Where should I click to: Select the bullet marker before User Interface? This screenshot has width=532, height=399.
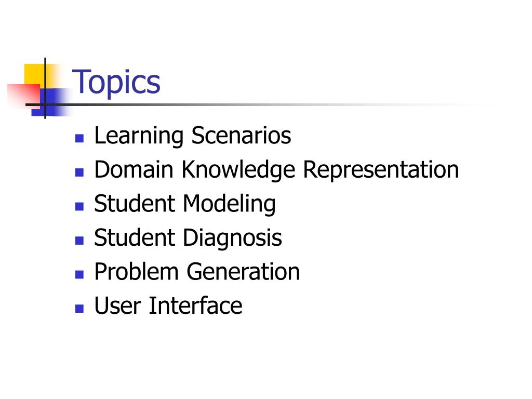click(x=79, y=308)
